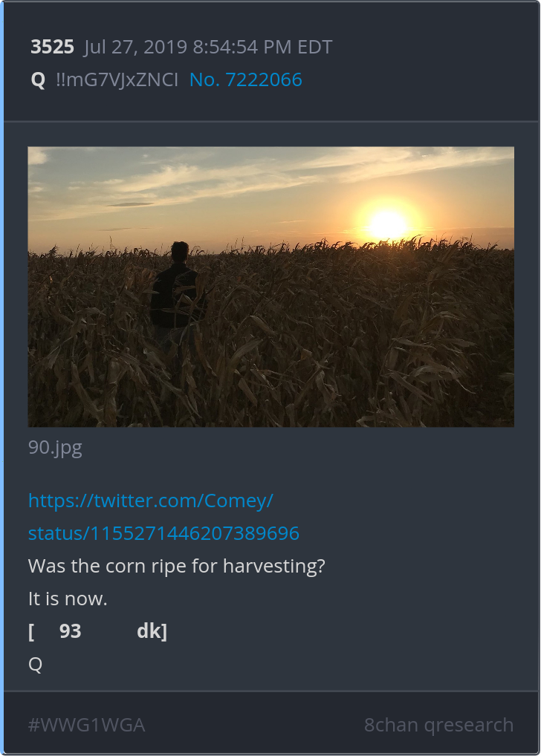Click the blue highlight bar along post edge
This screenshot has height=756, width=541.
click(x=2, y=378)
